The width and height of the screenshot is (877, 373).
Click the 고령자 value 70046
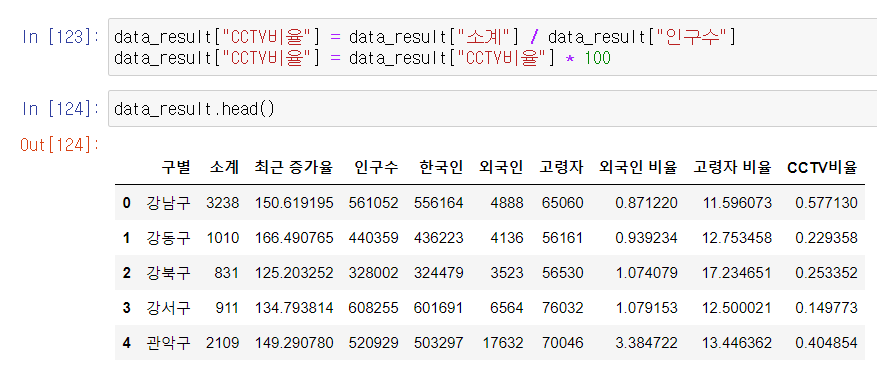click(x=563, y=343)
